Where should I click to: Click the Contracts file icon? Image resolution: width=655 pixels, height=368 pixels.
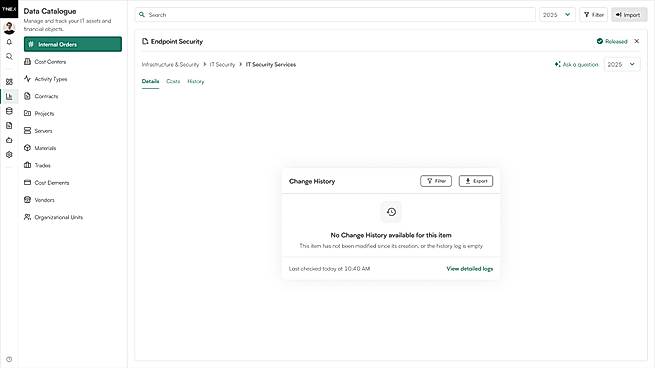[28, 96]
